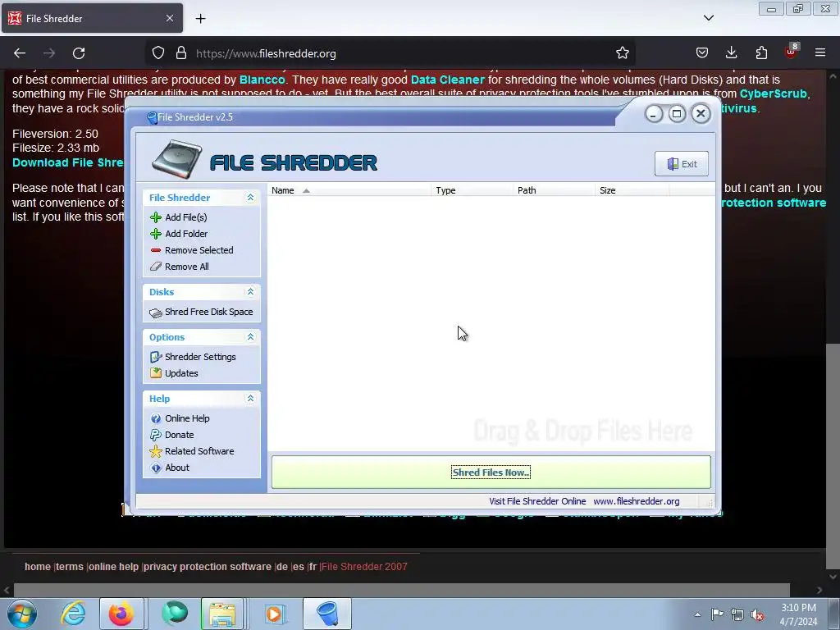The image size is (840, 630).
Task: Open the online help footer link
Action: click(113, 567)
